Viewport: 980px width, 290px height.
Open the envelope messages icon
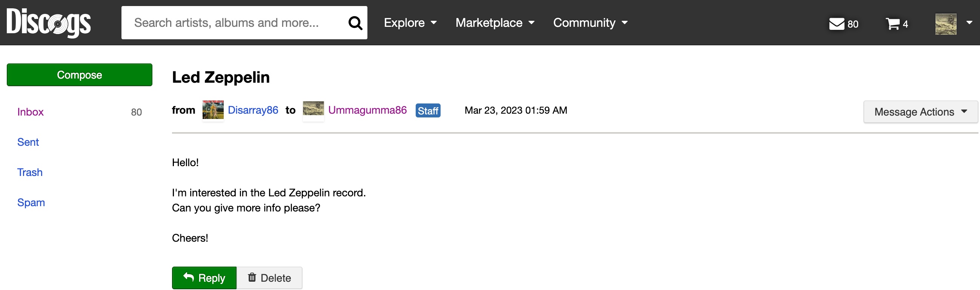click(837, 24)
